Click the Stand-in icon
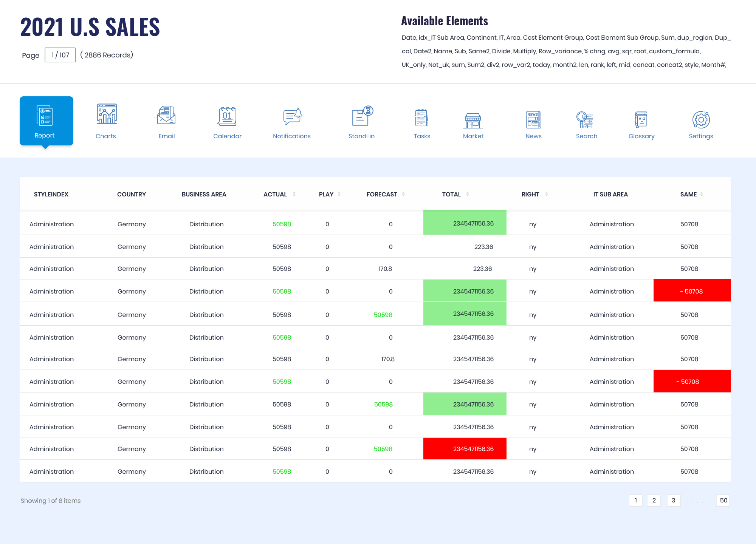This screenshot has width=756, height=544. tap(362, 116)
